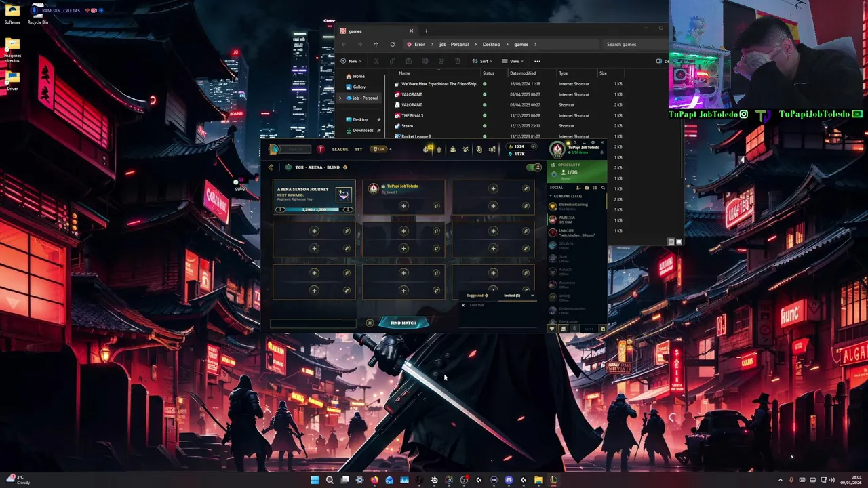Click the summoner profile avatar in League client
This screenshot has height=488, width=868.
tap(557, 150)
